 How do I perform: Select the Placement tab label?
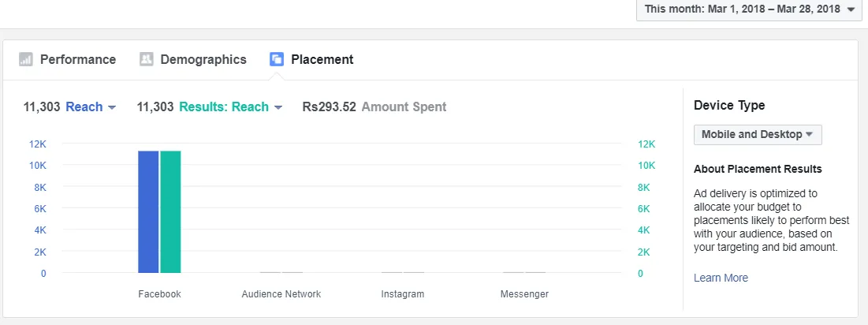point(322,59)
